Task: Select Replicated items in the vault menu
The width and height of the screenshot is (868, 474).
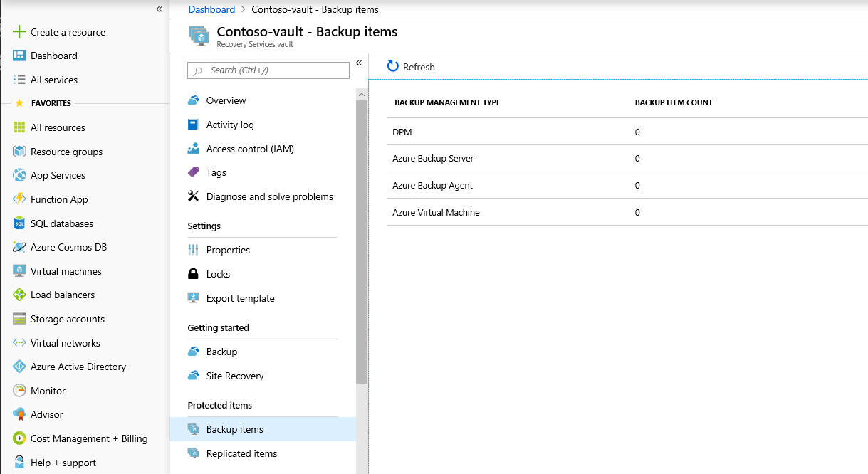Action: [241, 453]
